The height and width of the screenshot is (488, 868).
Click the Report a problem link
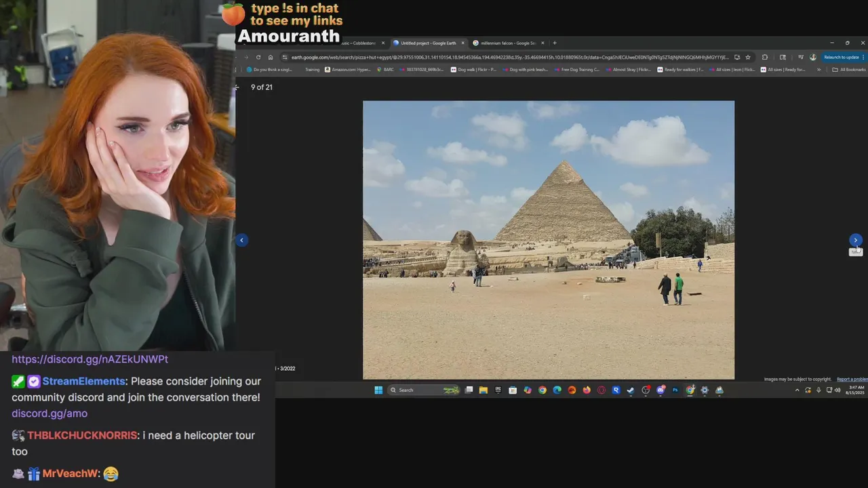point(852,380)
